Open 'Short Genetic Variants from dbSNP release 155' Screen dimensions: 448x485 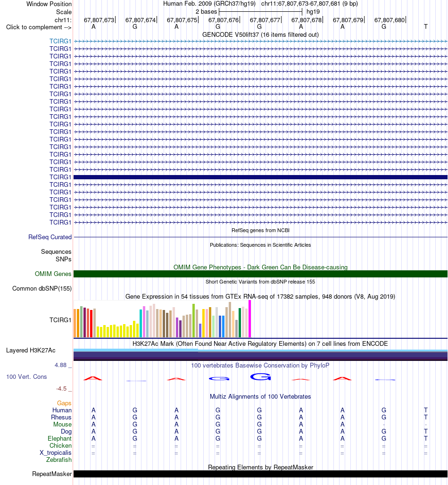[260, 282]
